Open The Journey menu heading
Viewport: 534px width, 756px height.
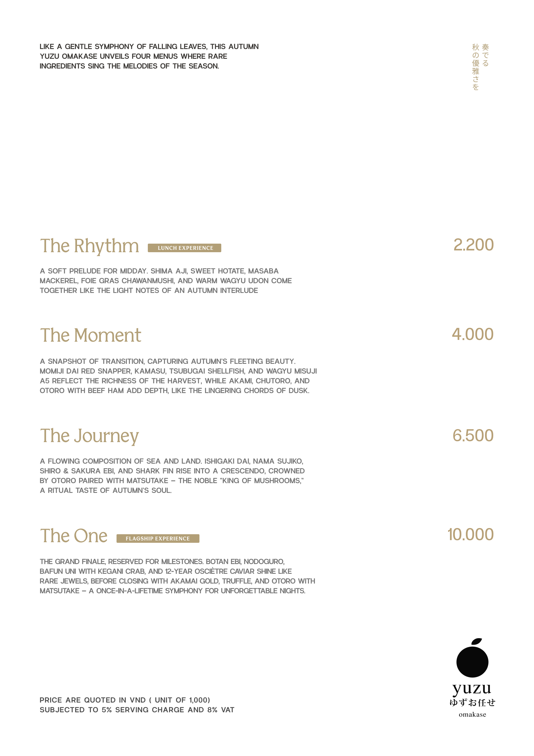(89, 436)
